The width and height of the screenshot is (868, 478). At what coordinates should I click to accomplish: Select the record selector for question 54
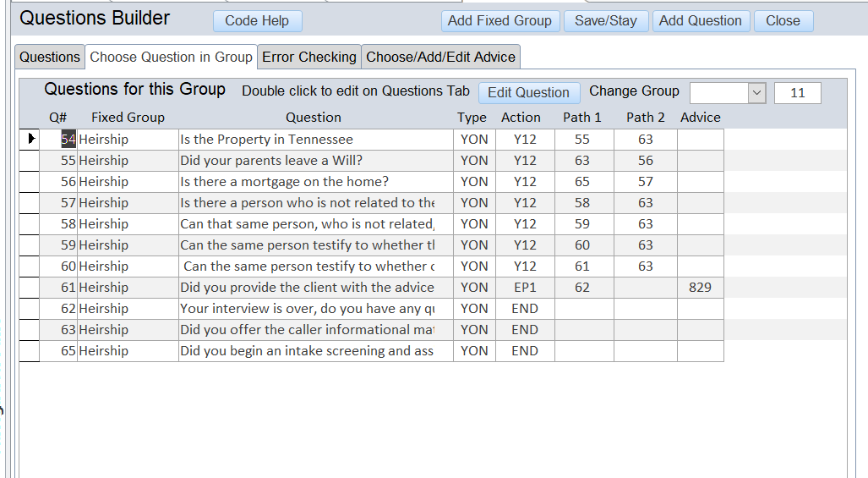click(x=29, y=140)
